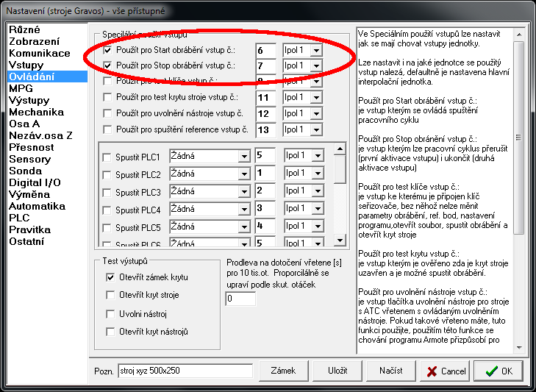Open the Žádná dropdown for PLC1
The height and width of the screenshot is (392, 536).
pos(243,157)
